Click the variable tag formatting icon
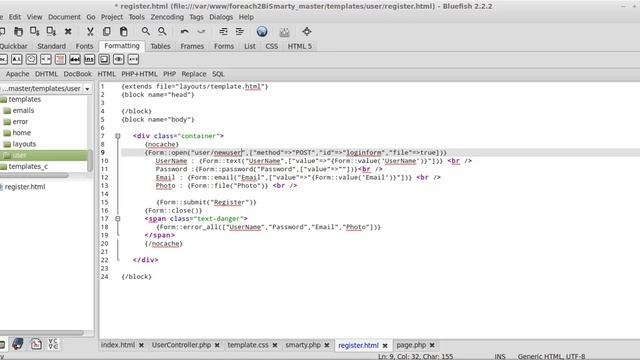 (133, 60)
